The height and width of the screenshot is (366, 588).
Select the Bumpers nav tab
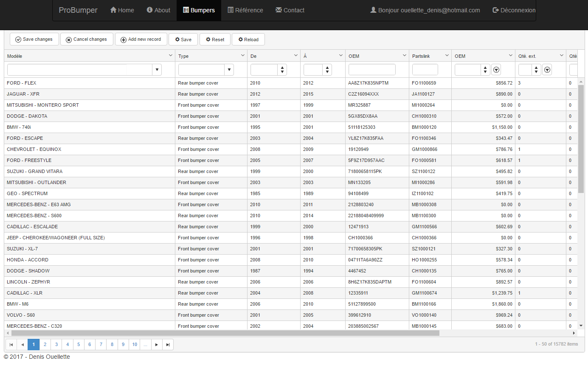click(199, 10)
